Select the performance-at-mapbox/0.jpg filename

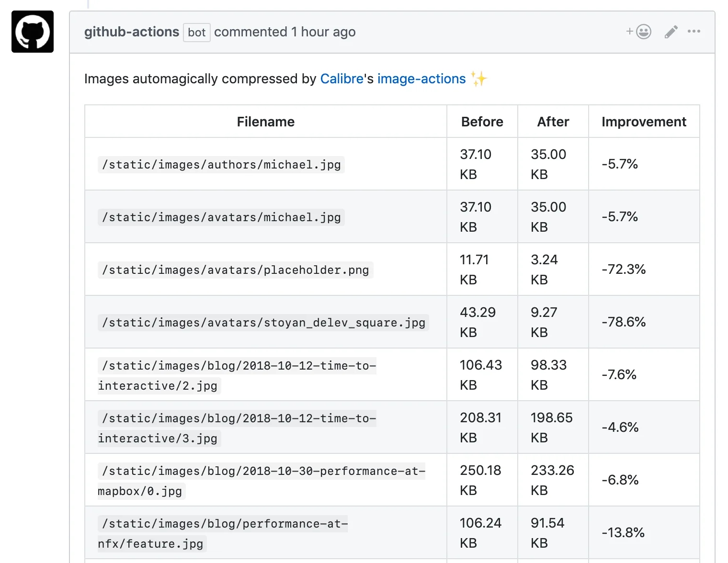click(262, 481)
